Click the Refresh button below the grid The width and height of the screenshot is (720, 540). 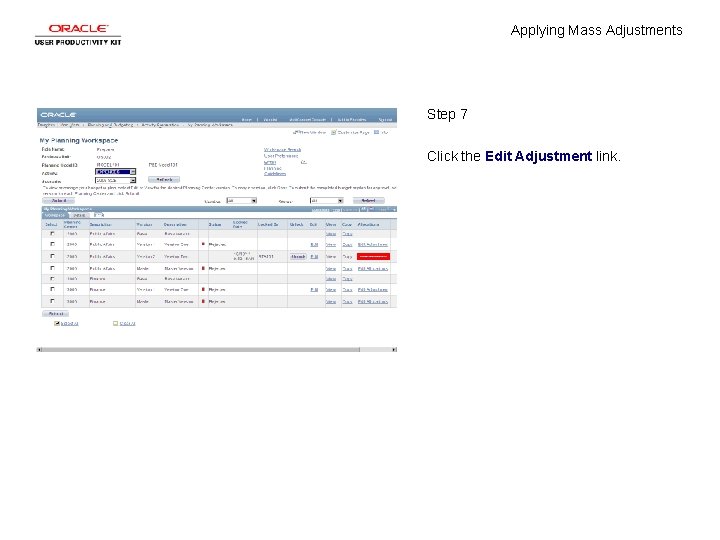click(x=56, y=314)
